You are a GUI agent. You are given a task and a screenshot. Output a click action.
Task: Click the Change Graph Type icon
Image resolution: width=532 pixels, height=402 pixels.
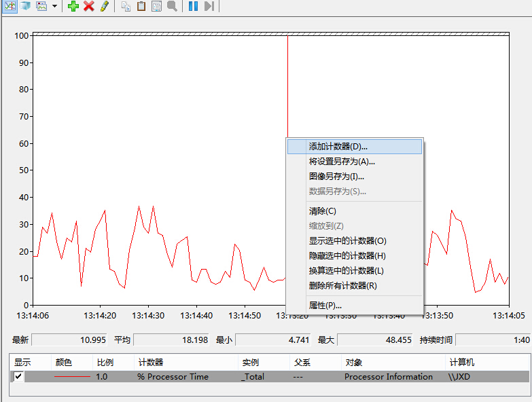click(x=41, y=5)
